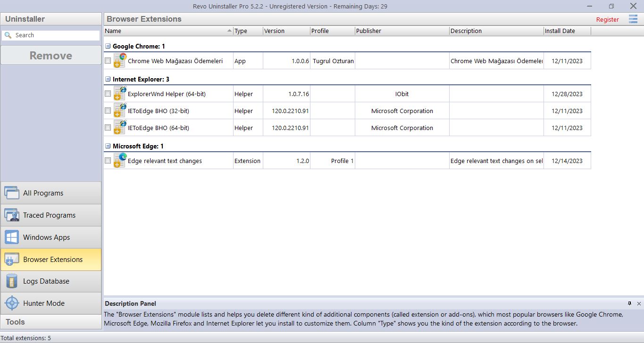Focus the Search input field
Screen dimensions: 644x343
(51, 35)
